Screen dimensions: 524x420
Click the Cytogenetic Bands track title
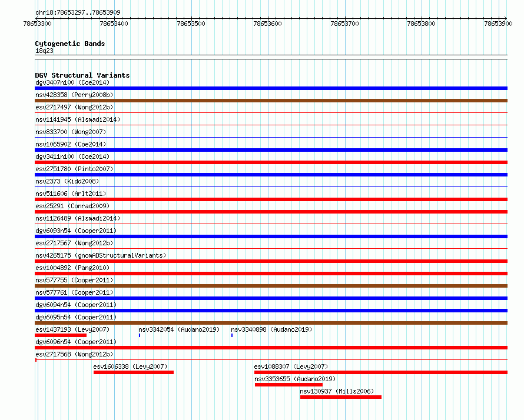coord(70,44)
